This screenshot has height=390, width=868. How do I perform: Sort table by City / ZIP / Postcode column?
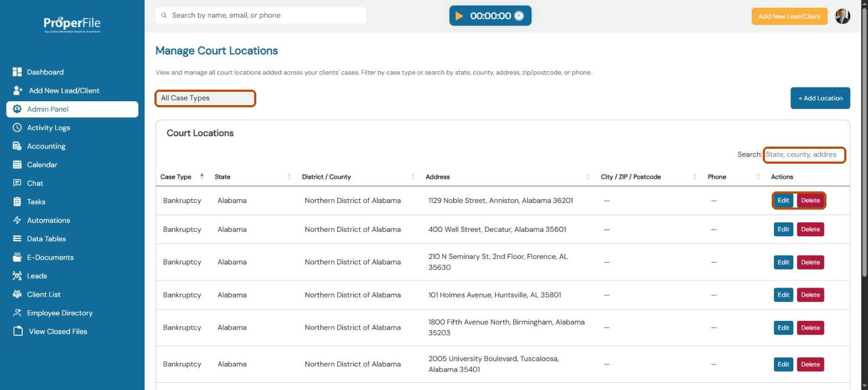click(x=649, y=176)
